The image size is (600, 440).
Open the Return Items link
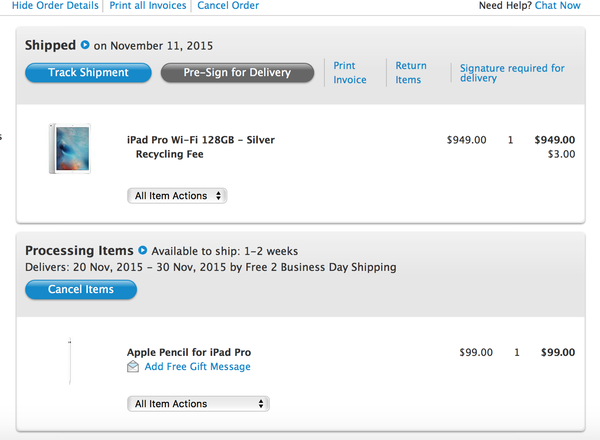click(x=411, y=73)
